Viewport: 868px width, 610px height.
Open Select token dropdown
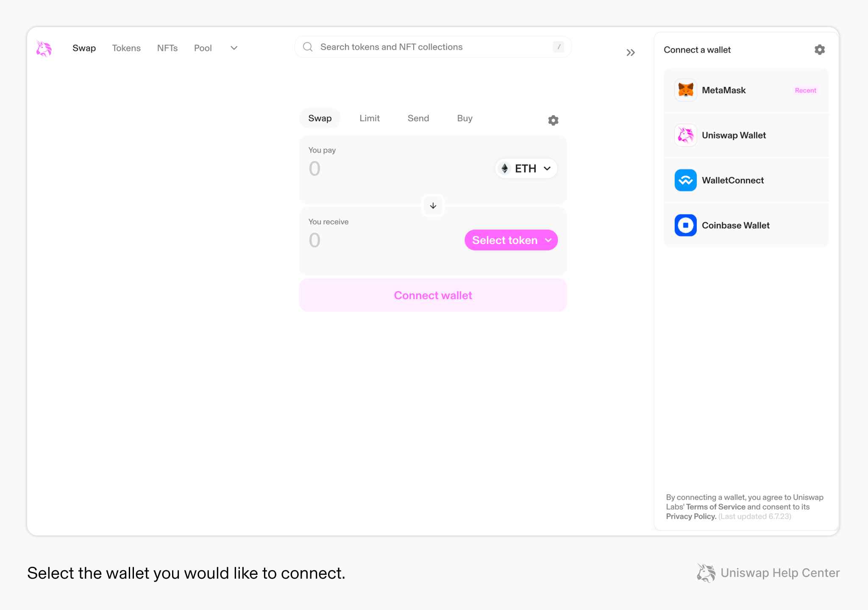coord(511,240)
